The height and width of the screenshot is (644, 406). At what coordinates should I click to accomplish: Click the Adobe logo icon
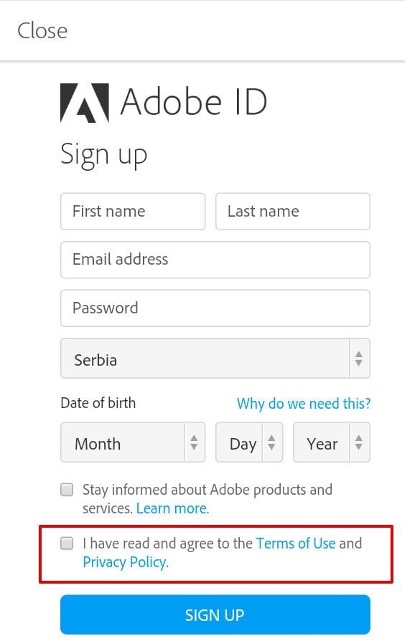coord(85,103)
